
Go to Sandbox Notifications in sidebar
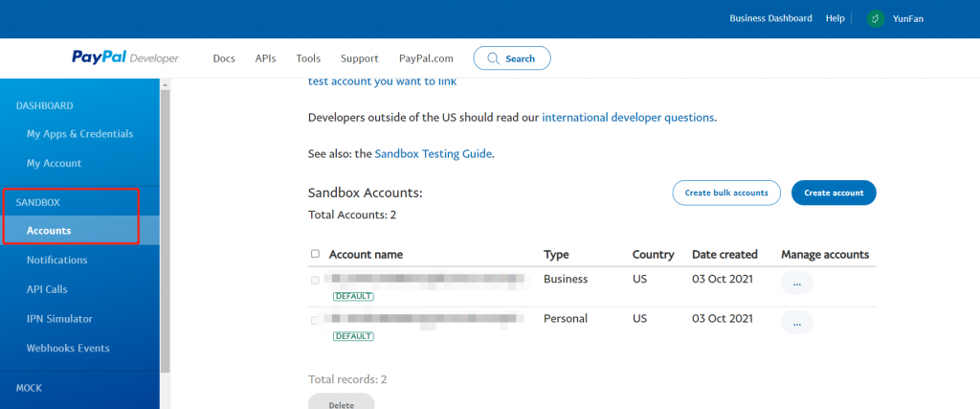(56, 260)
